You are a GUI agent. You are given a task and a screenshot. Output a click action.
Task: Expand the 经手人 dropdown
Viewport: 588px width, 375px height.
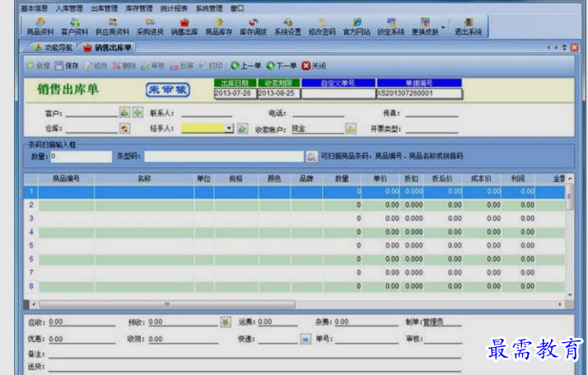(x=229, y=129)
